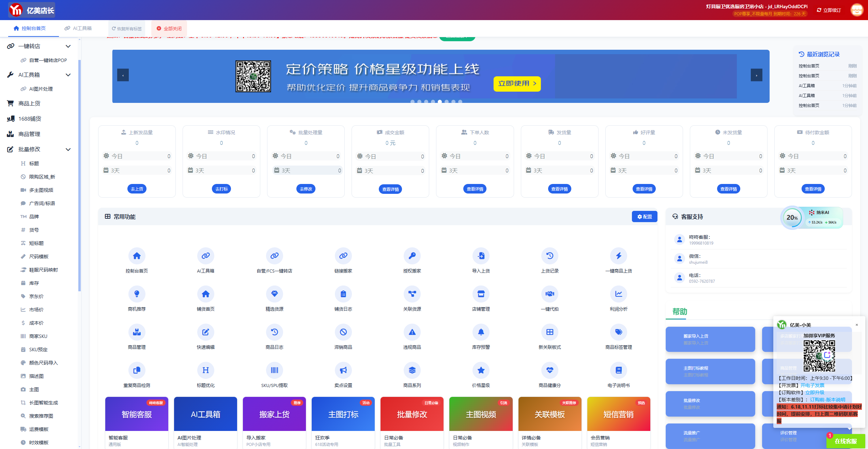Click the 价格星级 star icon

click(481, 370)
